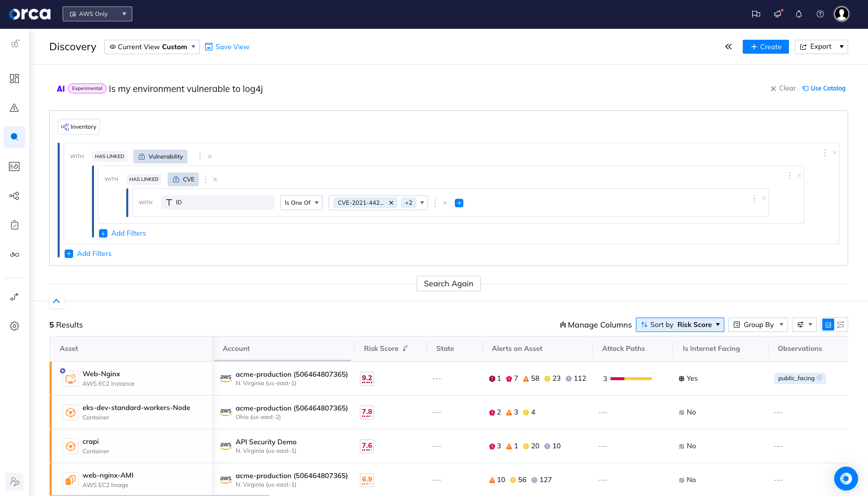Viewport: 868px width, 496px height.
Task: Open the Is One Of operator dropdown
Action: pyautogui.click(x=301, y=203)
